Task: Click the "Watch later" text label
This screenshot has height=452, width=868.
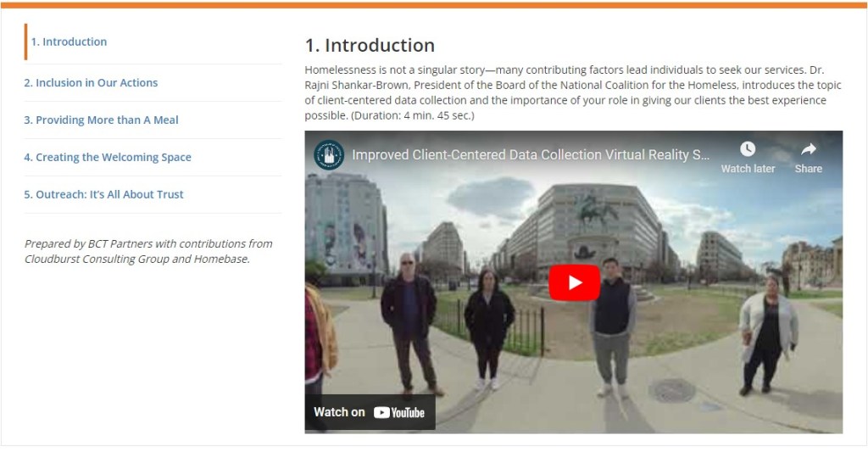Action: (748, 169)
